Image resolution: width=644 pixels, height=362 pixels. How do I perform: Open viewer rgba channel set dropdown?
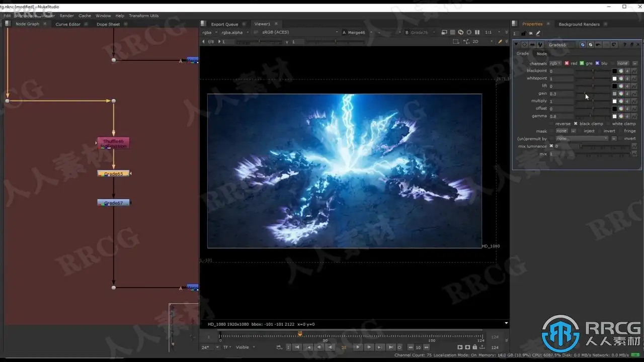point(210,32)
